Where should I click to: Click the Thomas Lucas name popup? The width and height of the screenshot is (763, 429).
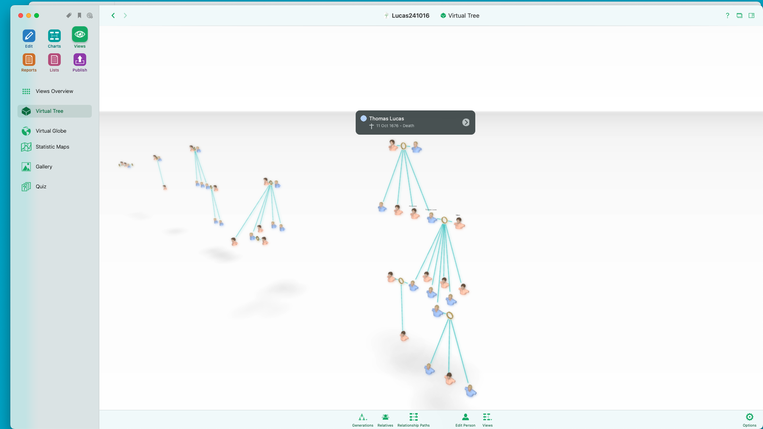pyautogui.click(x=415, y=123)
